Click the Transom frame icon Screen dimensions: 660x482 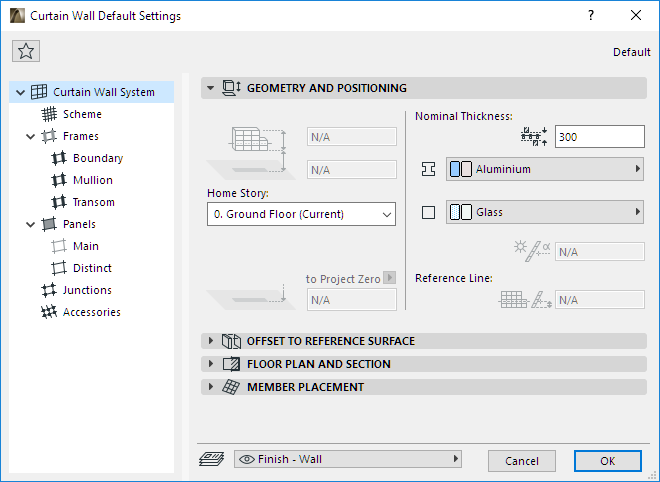(x=59, y=202)
